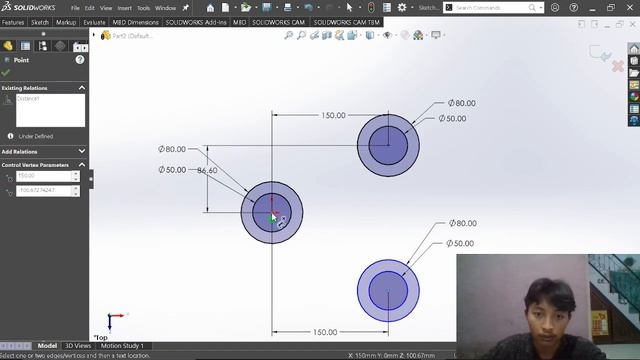Open the Help question mark in the title bar
This screenshot has height=360, width=640.
573,7
